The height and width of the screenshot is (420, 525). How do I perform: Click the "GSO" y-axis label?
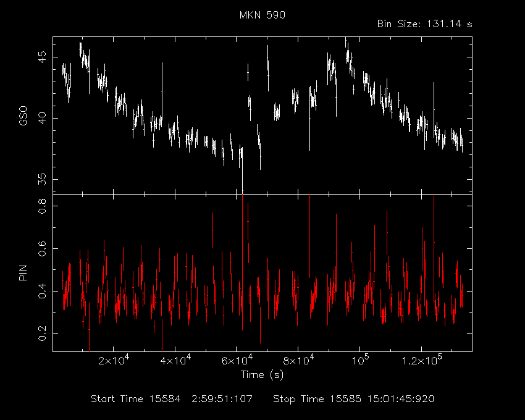(x=23, y=115)
